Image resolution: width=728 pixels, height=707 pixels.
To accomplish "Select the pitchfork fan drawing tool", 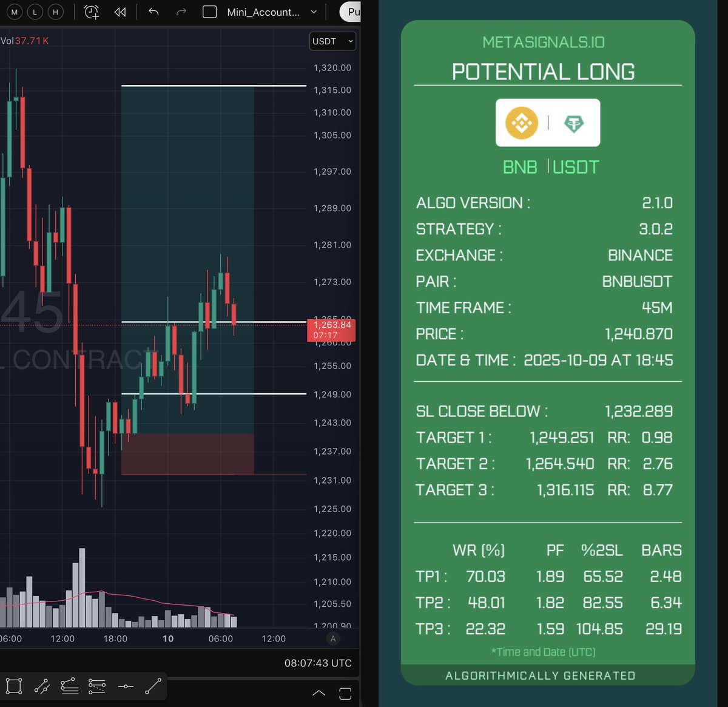I will [69, 686].
